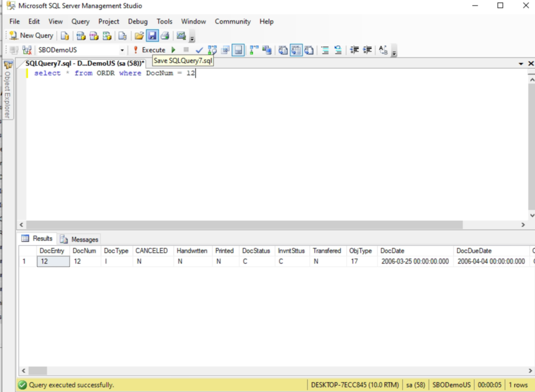Viewport: 535px width, 392px height.
Task: Click the DESKTOP-7ECC845 server status entry
Action: (x=355, y=385)
